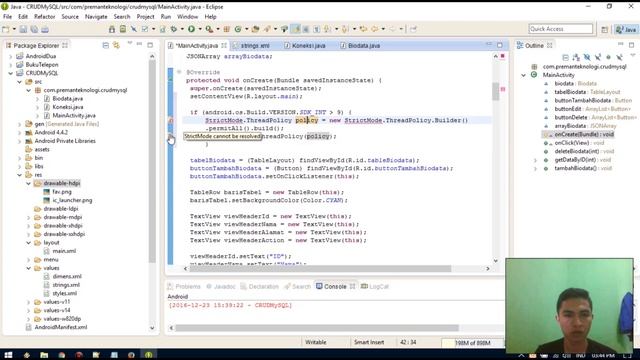Viewport: 640px width, 360px height.
Task: Toggle alphabetical Sort in Outline
Action: tap(576, 57)
